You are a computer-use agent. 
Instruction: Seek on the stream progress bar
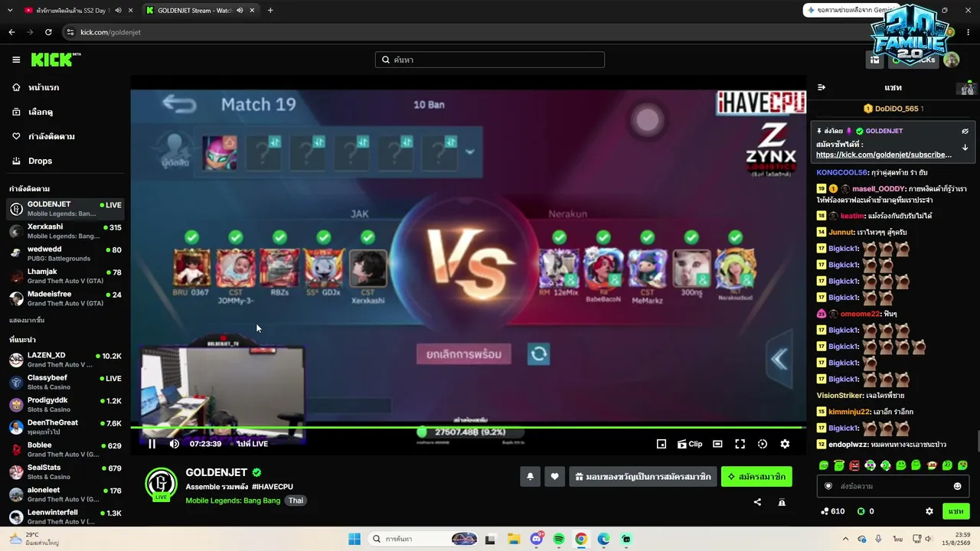click(x=467, y=428)
